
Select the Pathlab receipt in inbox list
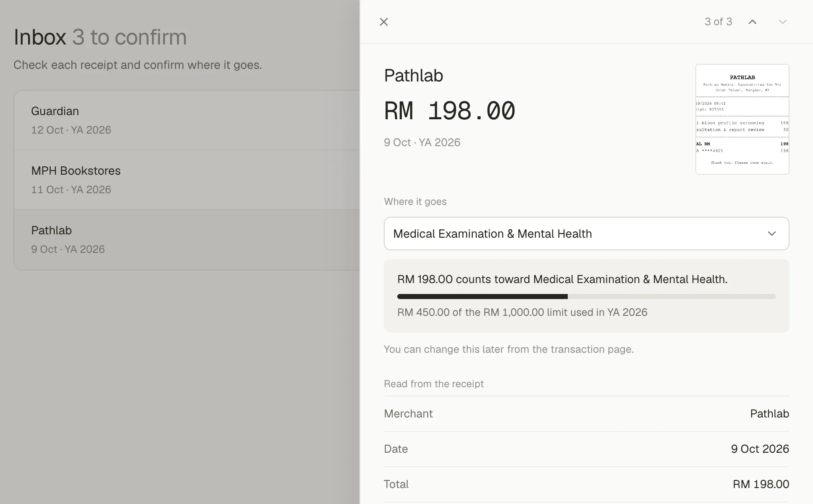187,239
